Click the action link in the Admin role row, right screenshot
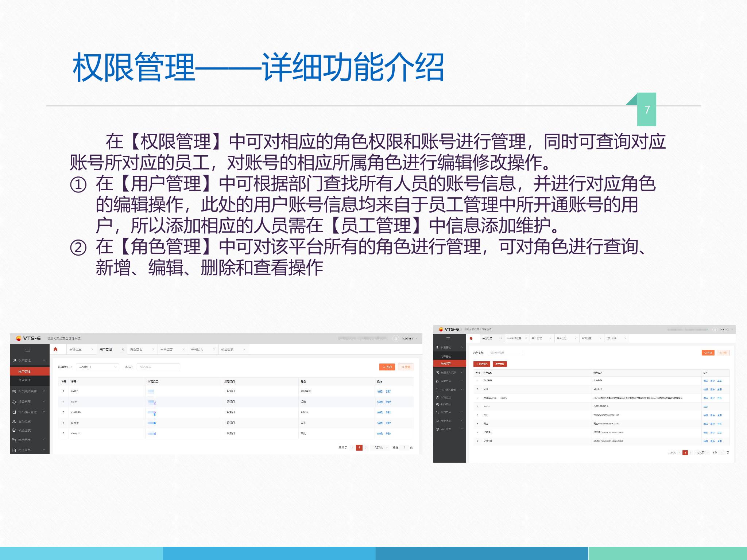 705,407
